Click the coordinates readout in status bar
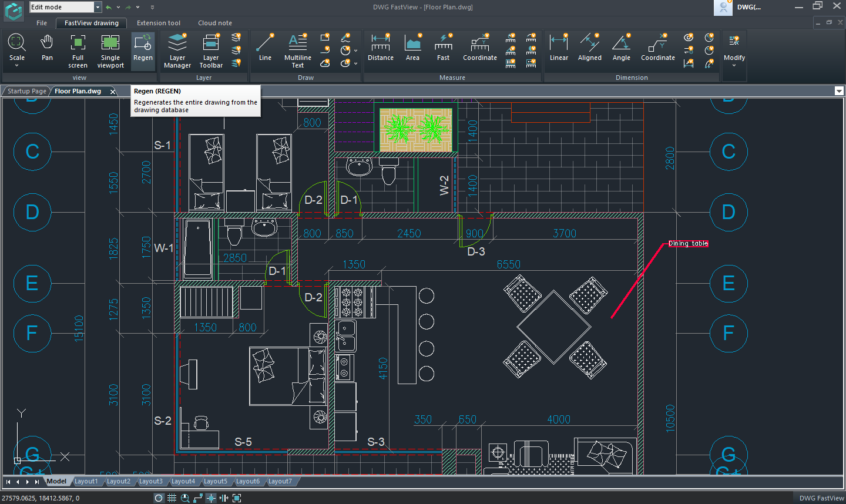 pos(41,498)
